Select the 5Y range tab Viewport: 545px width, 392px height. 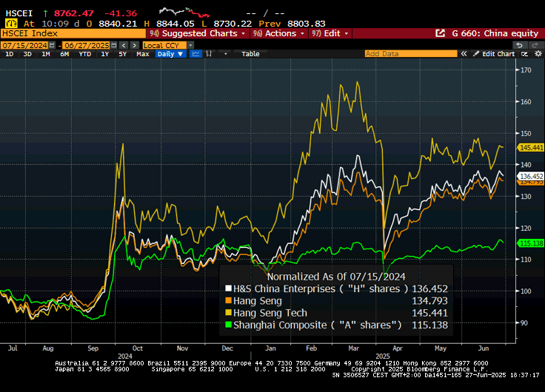(x=123, y=54)
